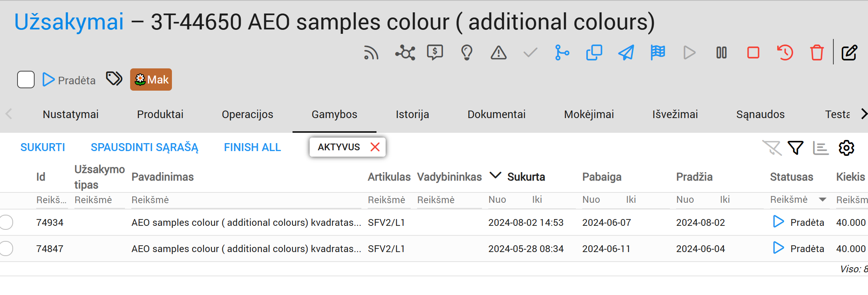Switch to the Operacijos tab
Image resolution: width=868 pixels, height=295 pixels.
[x=247, y=115]
